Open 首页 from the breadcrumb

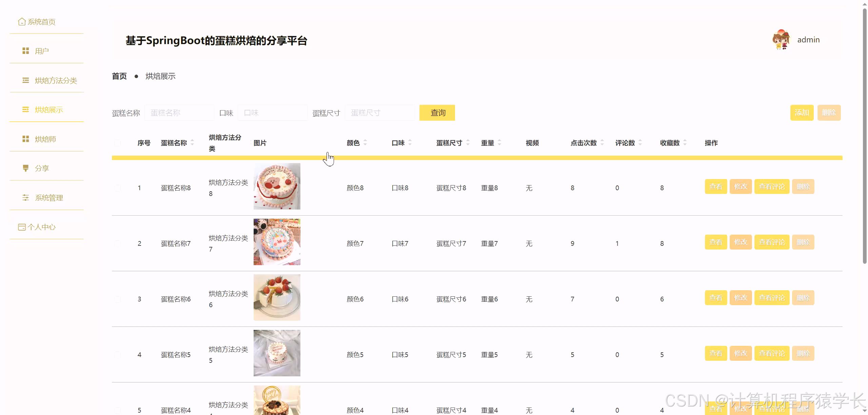click(119, 76)
